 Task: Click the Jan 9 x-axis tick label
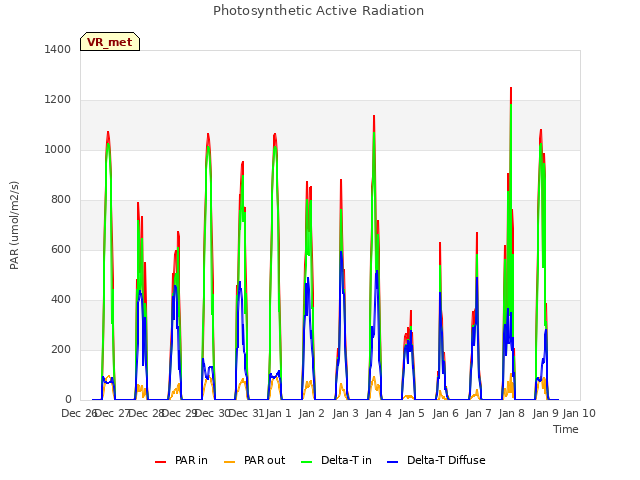click(545, 413)
